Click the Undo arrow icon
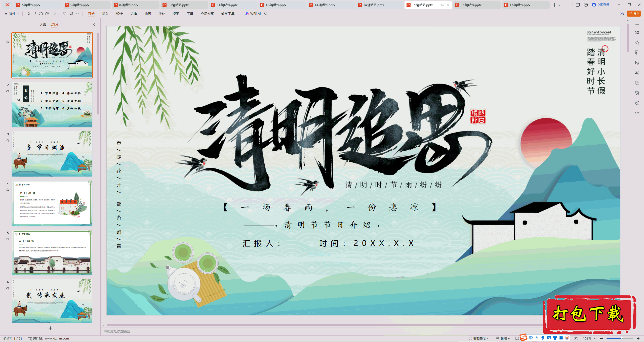This screenshot has height=342, width=644. (x=54, y=14)
